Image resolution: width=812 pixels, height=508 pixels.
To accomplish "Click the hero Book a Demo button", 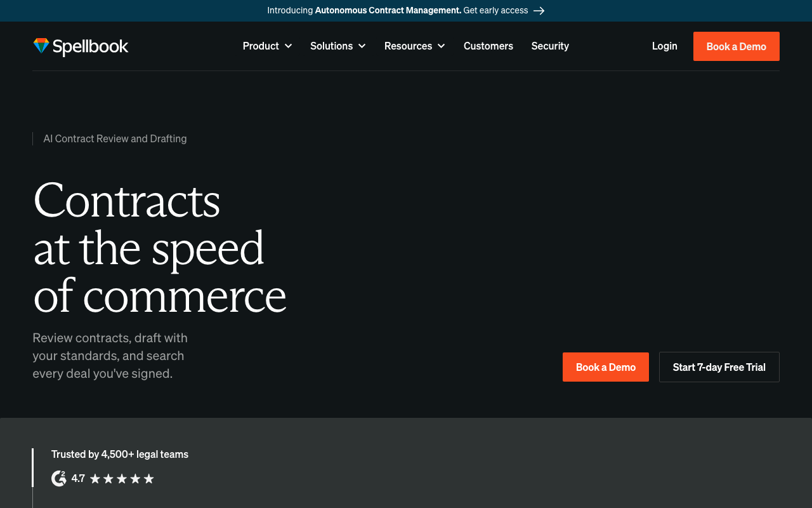I will click(606, 367).
